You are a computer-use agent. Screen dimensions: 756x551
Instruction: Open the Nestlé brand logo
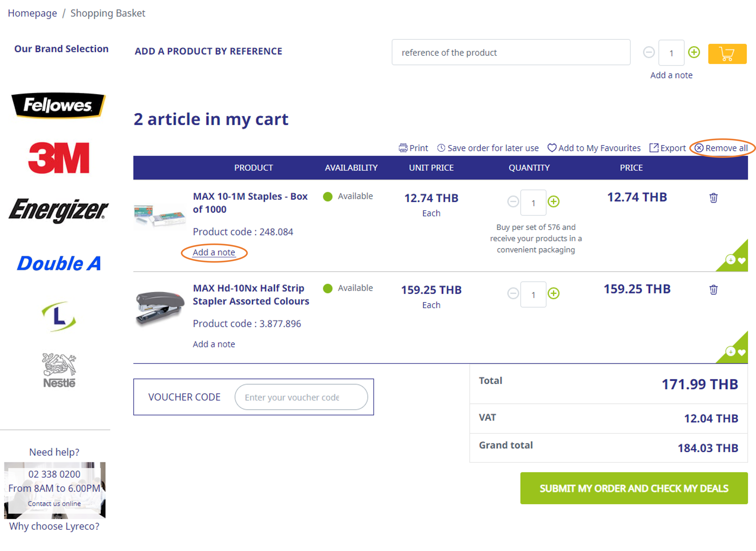[59, 370]
